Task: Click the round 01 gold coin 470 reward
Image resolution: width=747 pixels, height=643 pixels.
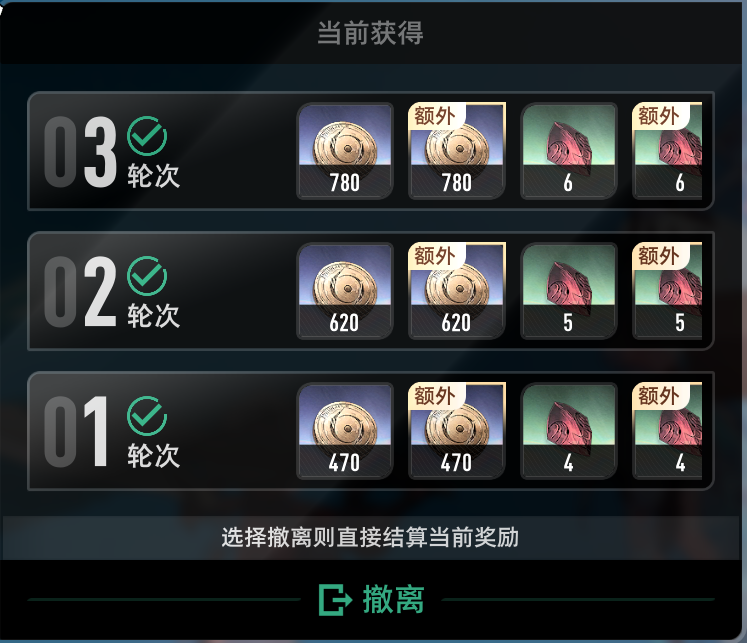Action: tap(344, 431)
